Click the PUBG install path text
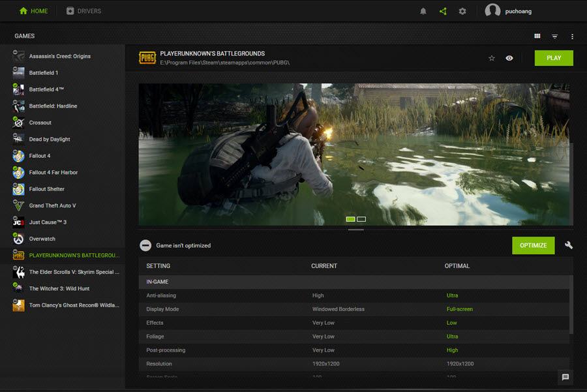The height and width of the screenshot is (392, 587). [224, 63]
